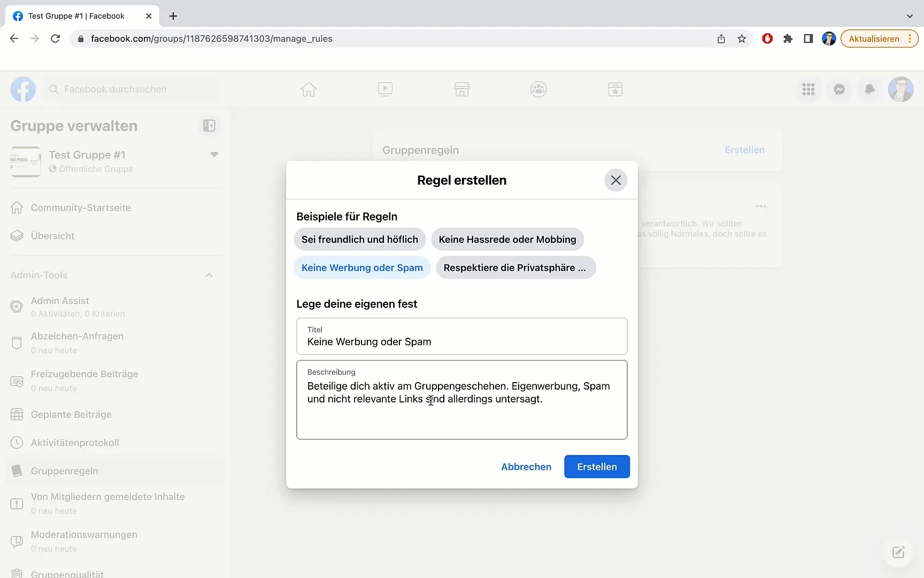Screen dimensions: 924x578
Task: Collapse the Admin-Tools section chevron
Action: click(209, 275)
